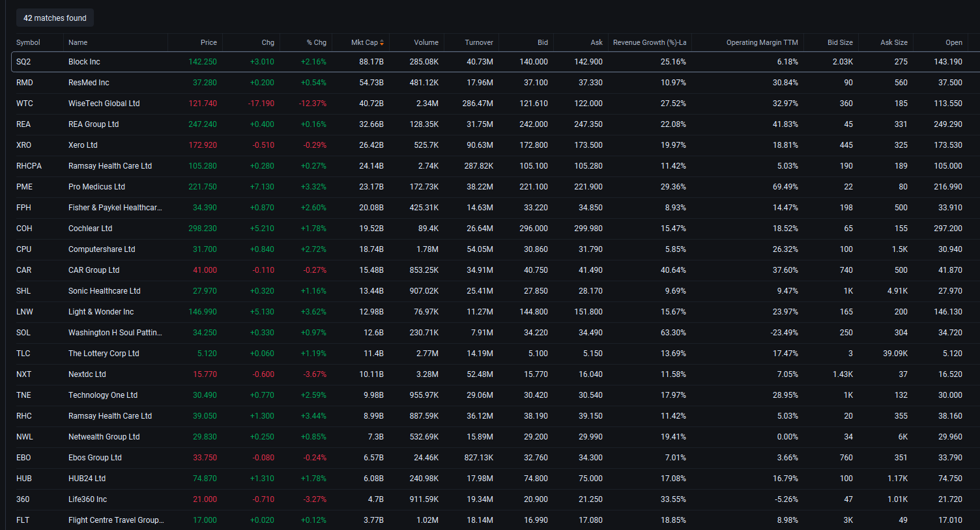Sort by the % Chg column header
The height and width of the screenshot is (530, 980).
(x=317, y=42)
